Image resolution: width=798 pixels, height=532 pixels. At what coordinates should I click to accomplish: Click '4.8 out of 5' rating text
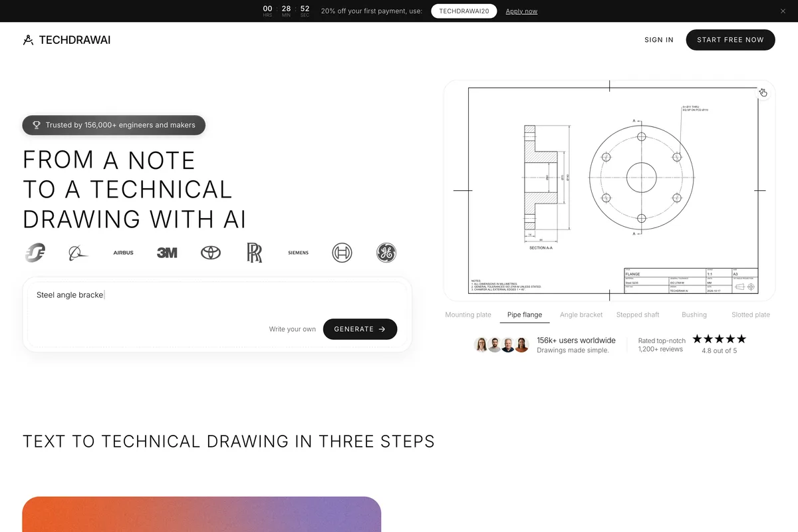pyautogui.click(x=720, y=350)
